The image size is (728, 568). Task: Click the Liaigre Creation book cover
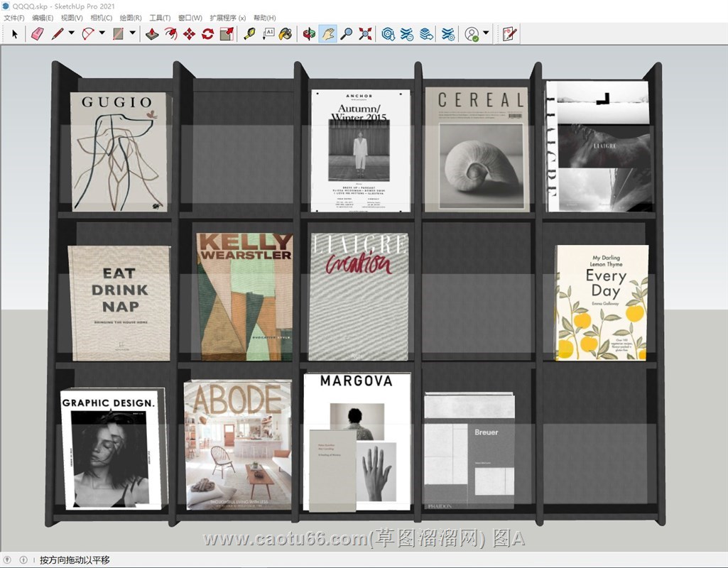pos(359,297)
